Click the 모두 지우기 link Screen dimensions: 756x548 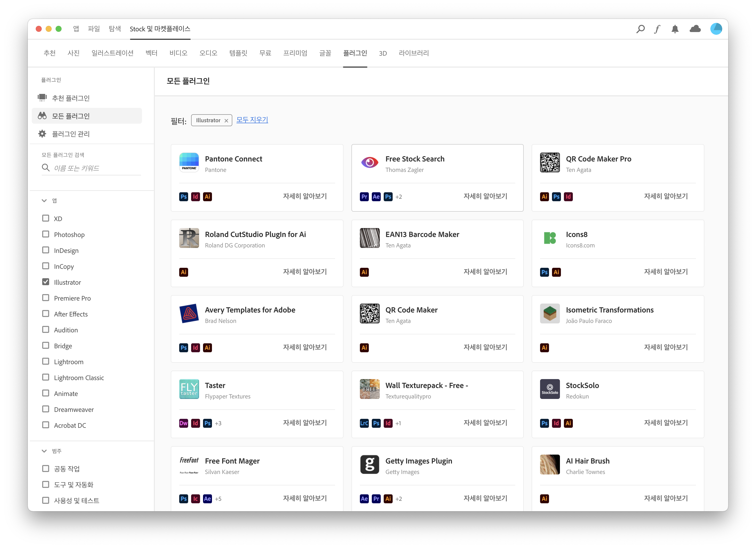252,120
